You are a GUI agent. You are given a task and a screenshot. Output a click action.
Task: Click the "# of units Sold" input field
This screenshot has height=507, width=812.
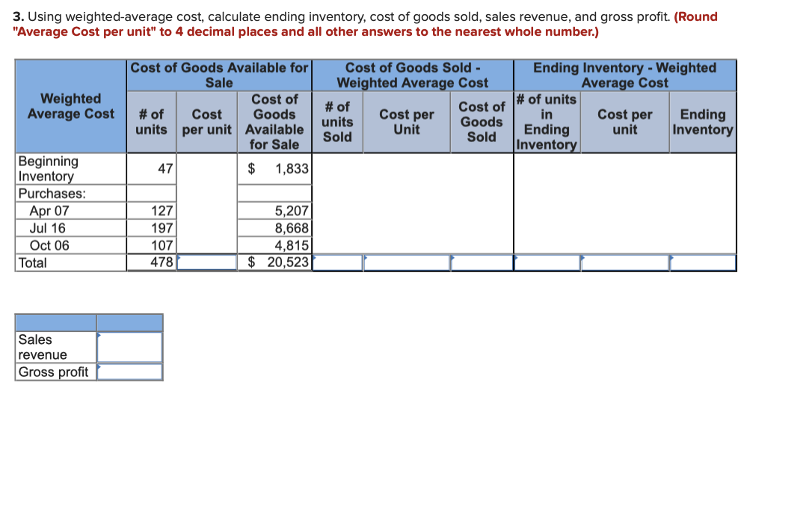pos(337,262)
